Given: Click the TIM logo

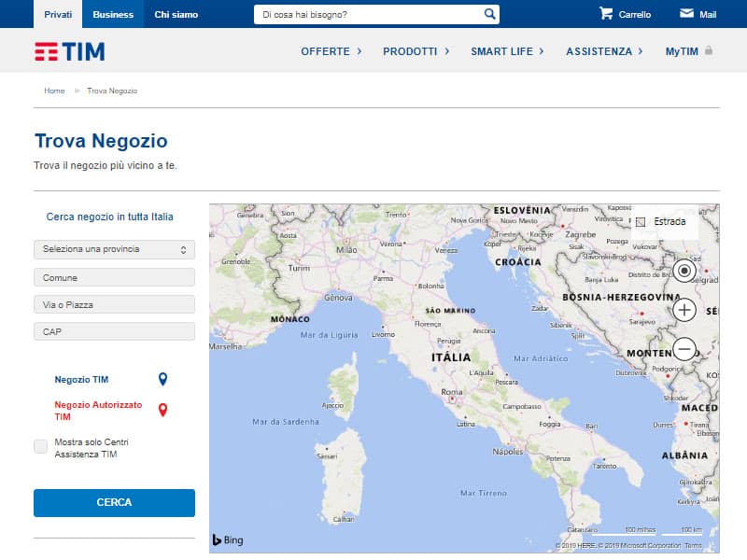Looking at the screenshot, I should 69,51.
